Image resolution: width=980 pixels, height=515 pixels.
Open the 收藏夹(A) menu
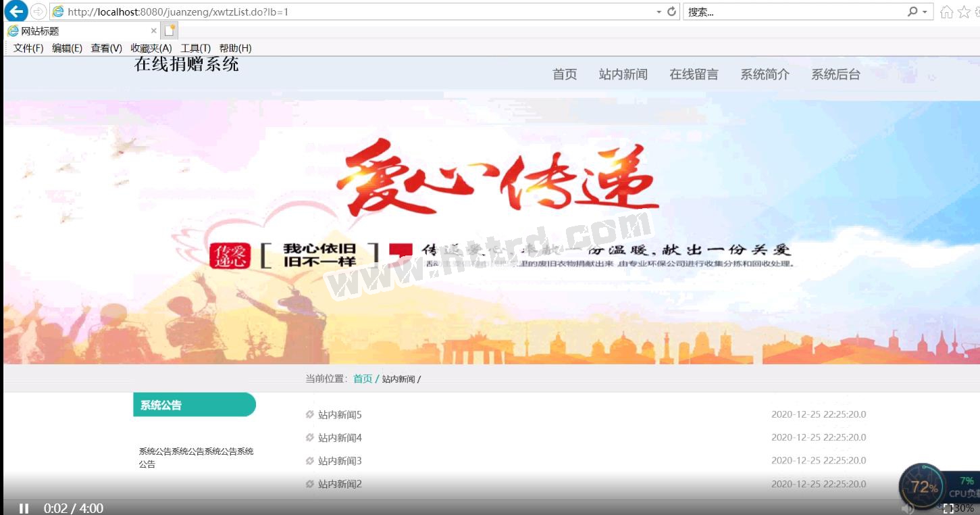point(151,48)
